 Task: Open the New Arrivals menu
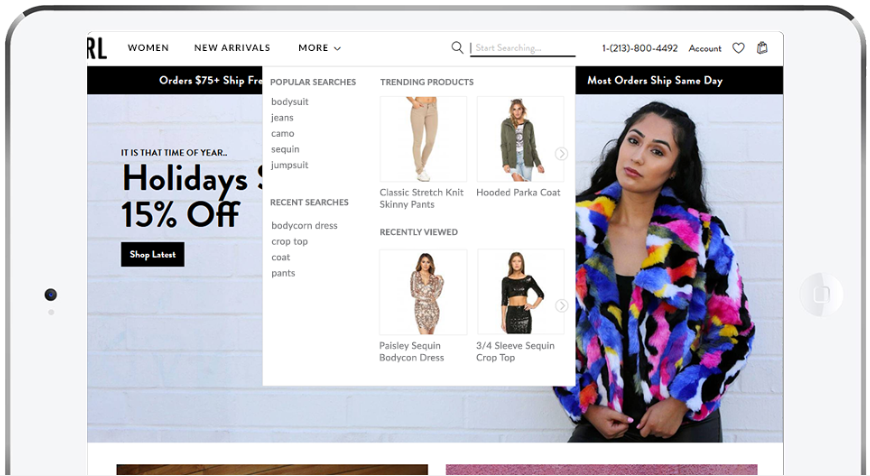click(232, 48)
